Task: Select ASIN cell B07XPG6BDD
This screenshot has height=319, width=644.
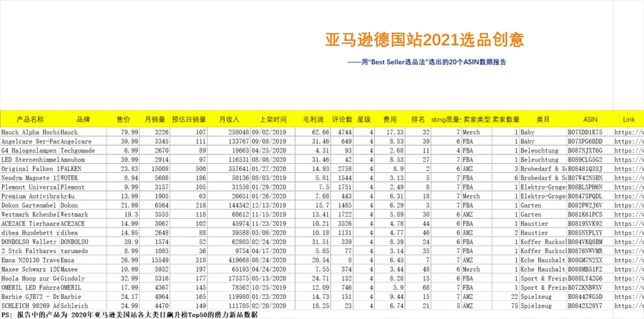Action: (590, 141)
